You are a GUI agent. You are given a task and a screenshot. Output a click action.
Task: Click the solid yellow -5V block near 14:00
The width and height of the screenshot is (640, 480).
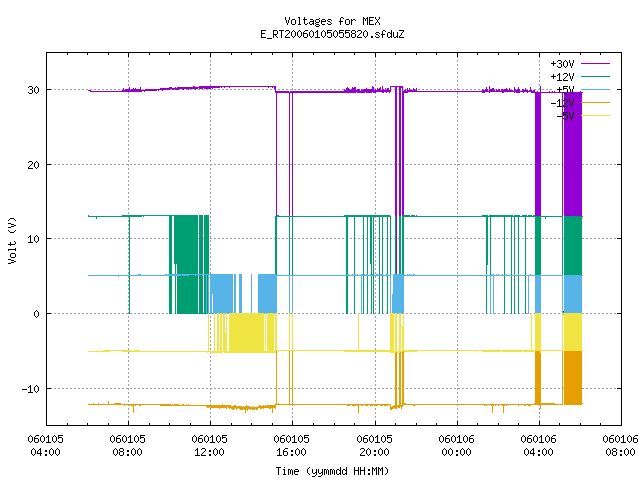click(245, 332)
